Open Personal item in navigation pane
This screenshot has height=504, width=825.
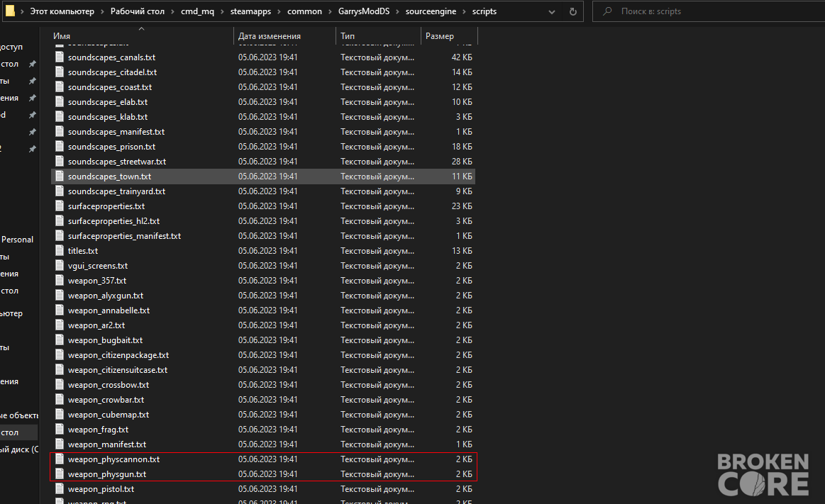pyautogui.click(x=17, y=240)
